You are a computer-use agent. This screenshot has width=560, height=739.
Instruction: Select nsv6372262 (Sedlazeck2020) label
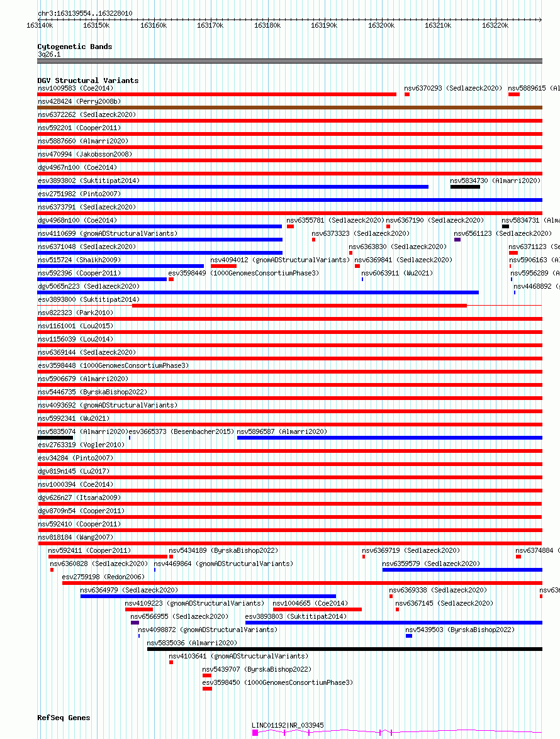click(87, 114)
